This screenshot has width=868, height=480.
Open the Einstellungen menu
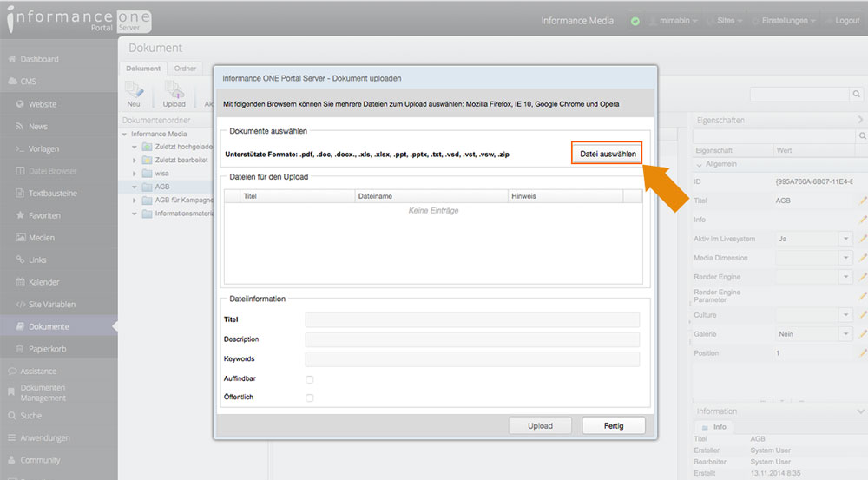click(785, 21)
